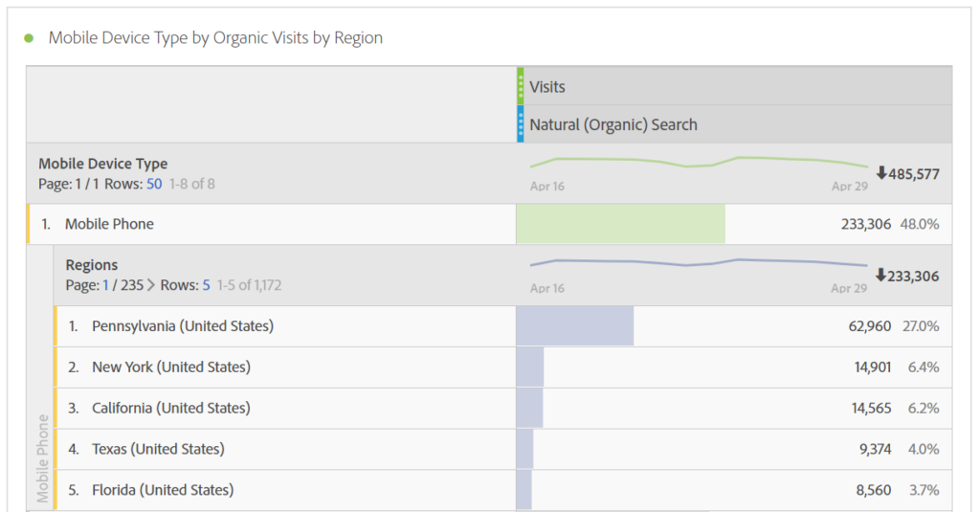
Task: Go to next page of Regions
Action: (x=151, y=285)
